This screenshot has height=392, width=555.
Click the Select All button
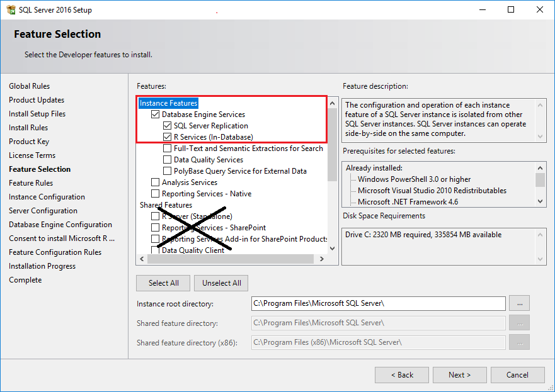point(163,283)
